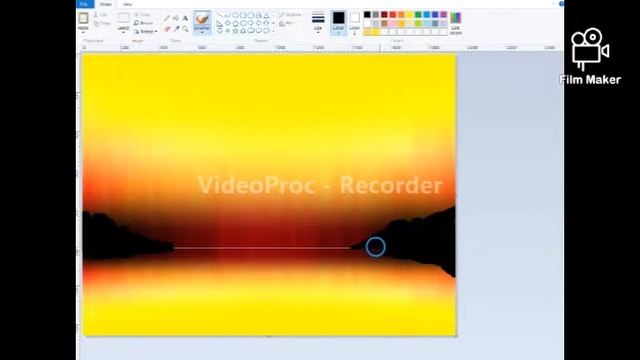The width and height of the screenshot is (640, 360).
Task: Pick the dark red palette swatch
Action: pos(384,15)
